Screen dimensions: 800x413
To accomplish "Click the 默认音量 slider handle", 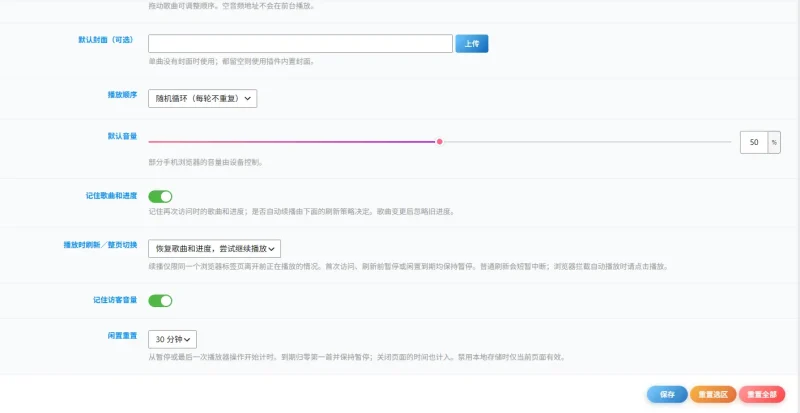I will (439, 141).
